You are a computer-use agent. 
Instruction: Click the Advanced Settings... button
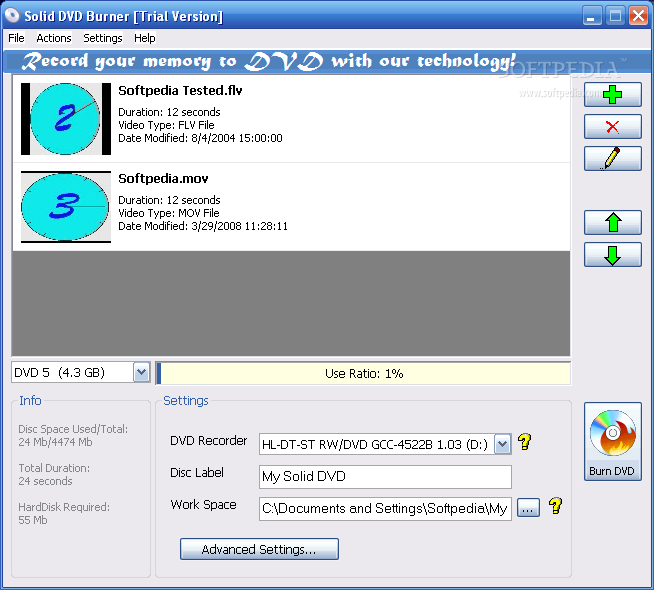click(x=259, y=549)
